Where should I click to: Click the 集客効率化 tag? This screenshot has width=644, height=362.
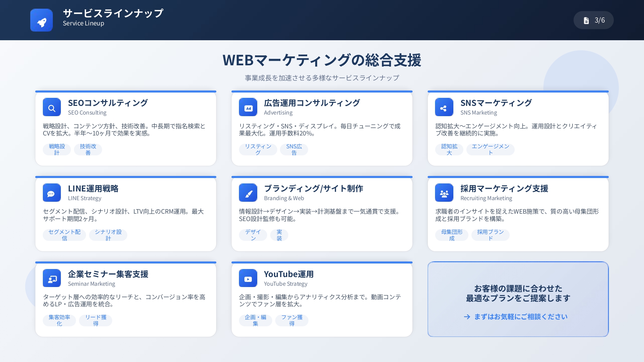point(59,320)
